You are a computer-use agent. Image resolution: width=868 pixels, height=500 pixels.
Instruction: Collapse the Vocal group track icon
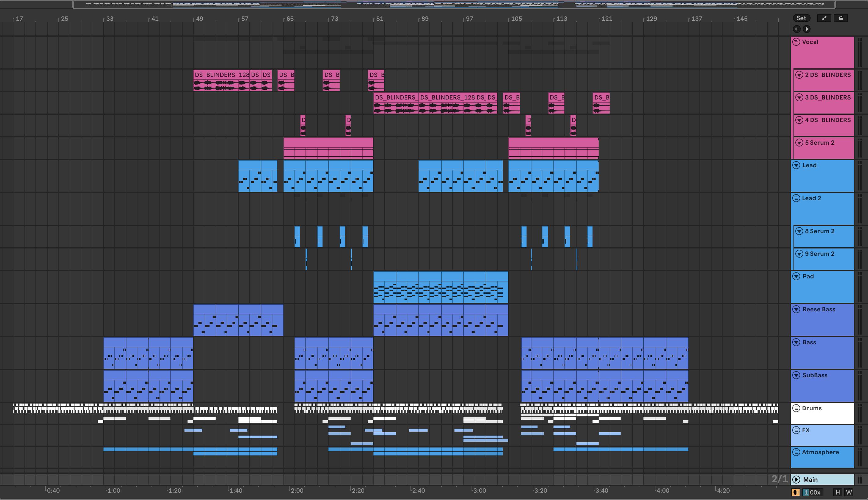(796, 42)
